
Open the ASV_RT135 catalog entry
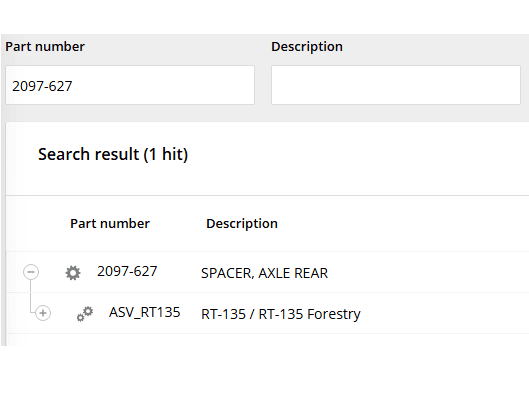(144, 313)
